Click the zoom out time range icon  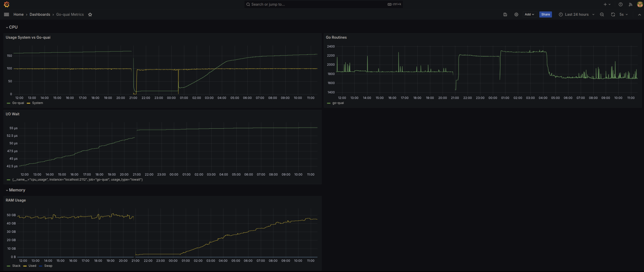602,15
